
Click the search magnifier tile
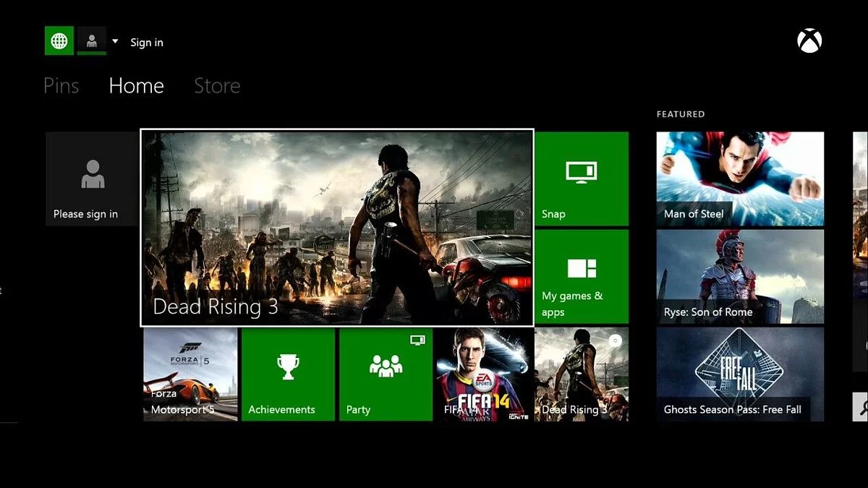[x=860, y=406]
